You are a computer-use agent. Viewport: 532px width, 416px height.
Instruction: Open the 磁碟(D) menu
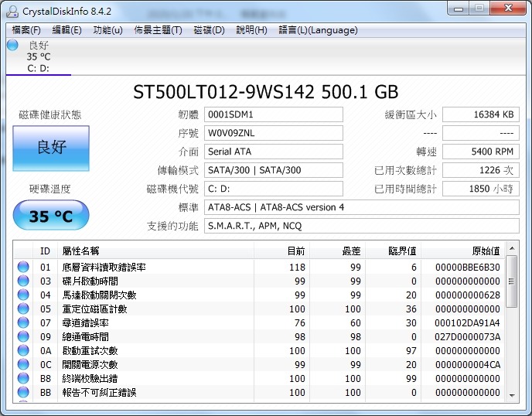[x=209, y=30]
